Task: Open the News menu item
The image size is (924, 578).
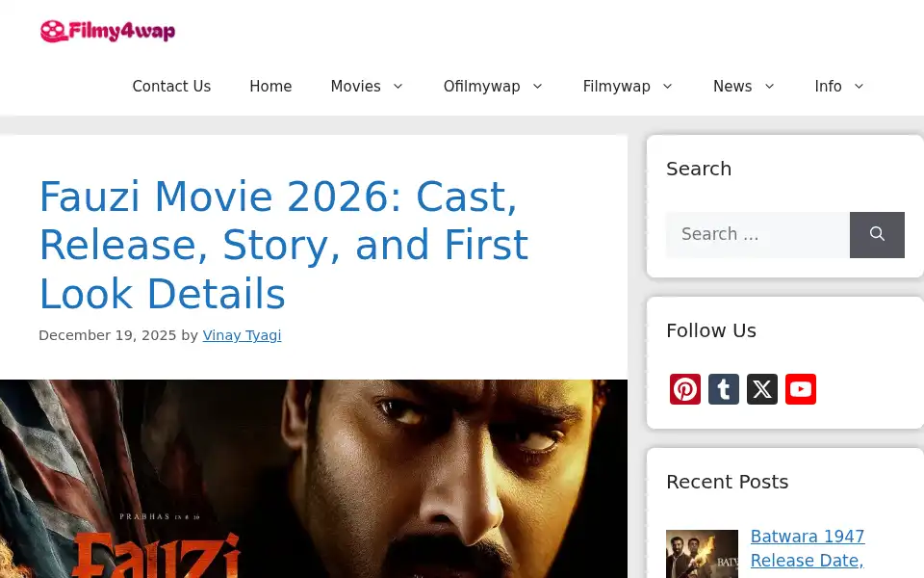Action: [x=732, y=87]
